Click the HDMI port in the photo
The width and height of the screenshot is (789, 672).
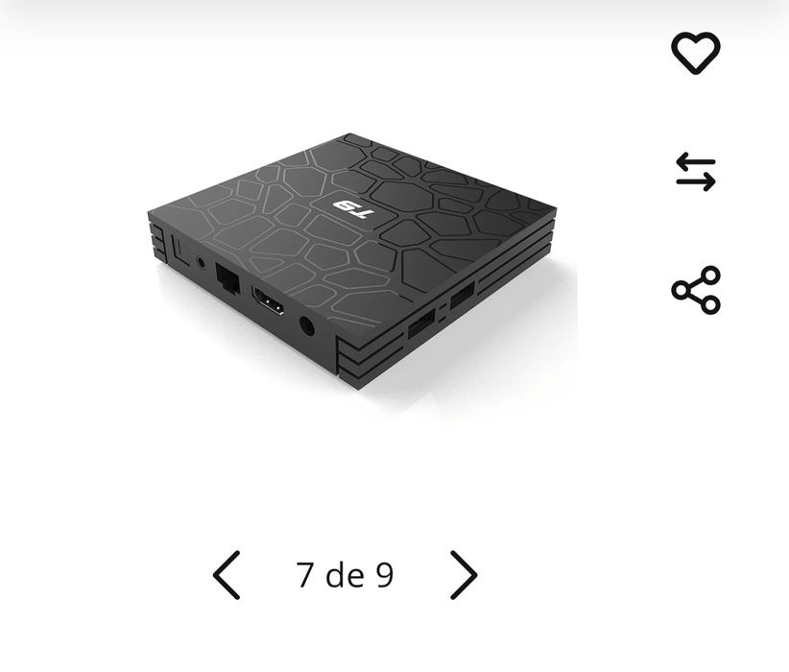[x=268, y=300]
